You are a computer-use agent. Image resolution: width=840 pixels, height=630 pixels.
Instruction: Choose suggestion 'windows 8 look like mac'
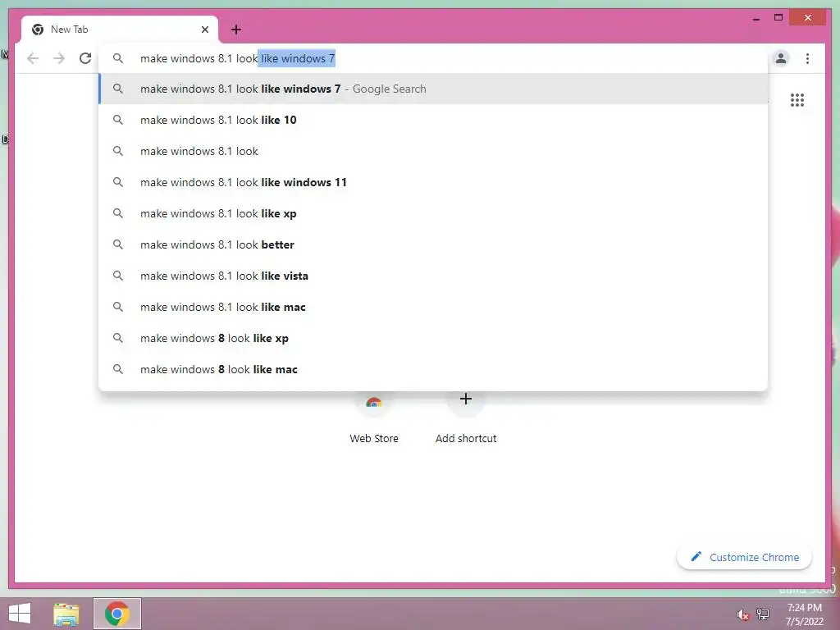pos(433,369)
